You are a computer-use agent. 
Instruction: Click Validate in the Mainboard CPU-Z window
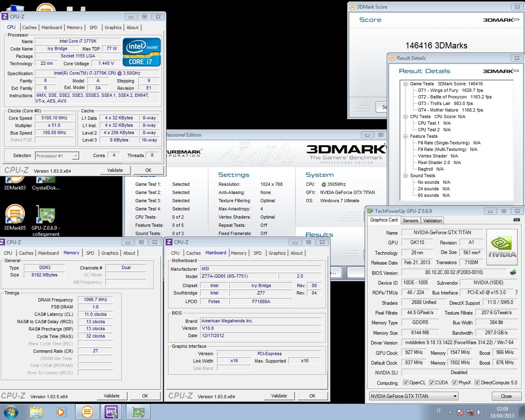tap(279, 396)
